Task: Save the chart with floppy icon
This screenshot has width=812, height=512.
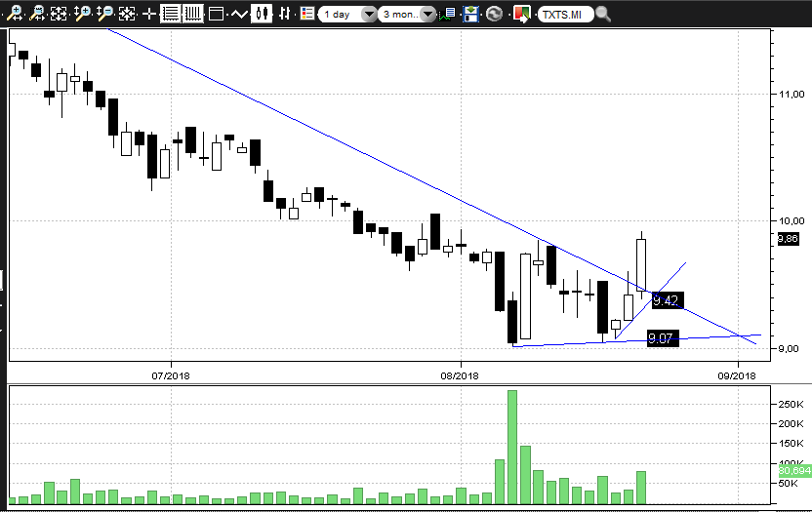Action: click(470, 14)
